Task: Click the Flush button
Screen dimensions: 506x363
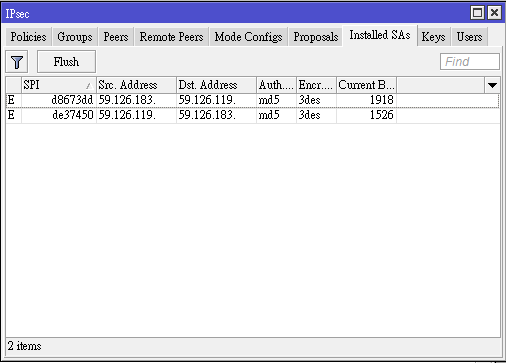Action: 66,62
